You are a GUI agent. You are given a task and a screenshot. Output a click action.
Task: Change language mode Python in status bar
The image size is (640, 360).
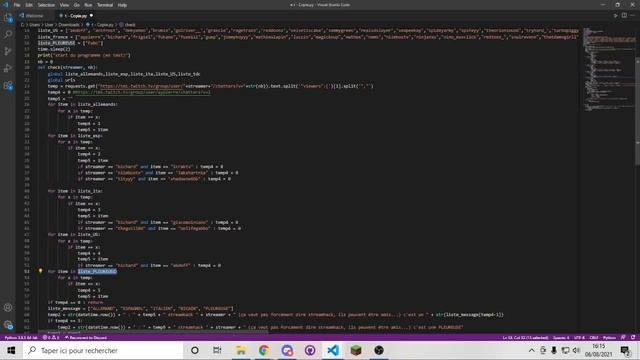(609, 338)
